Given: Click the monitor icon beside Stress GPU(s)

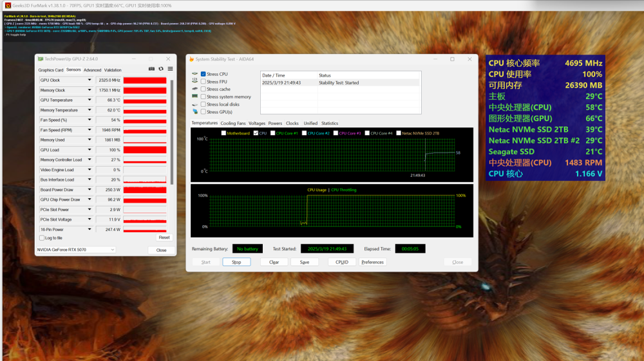Looking at the screenshot, I should [194, 112].
